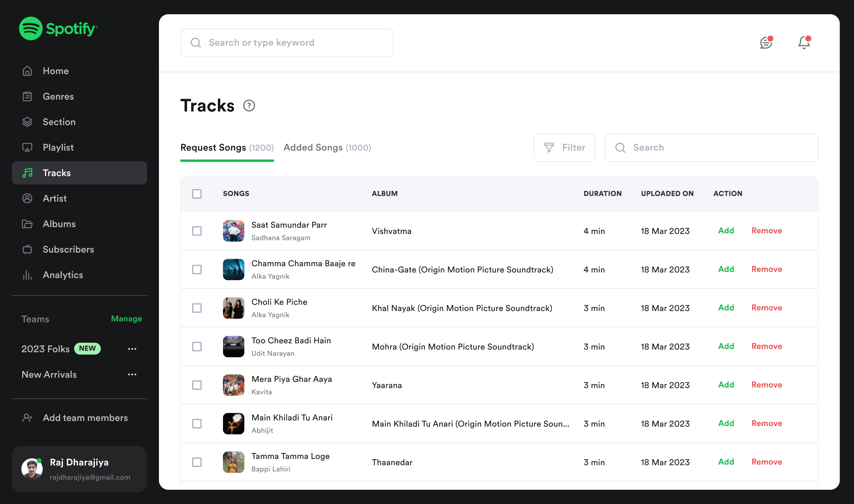
Task: Click the Albums folder icon
Action: pyautogui.click(x=27, y=224)
